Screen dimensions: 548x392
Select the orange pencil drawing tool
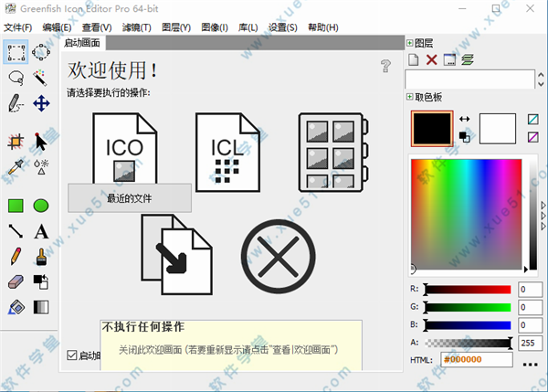pyautogui.click(x=16, y=257)
